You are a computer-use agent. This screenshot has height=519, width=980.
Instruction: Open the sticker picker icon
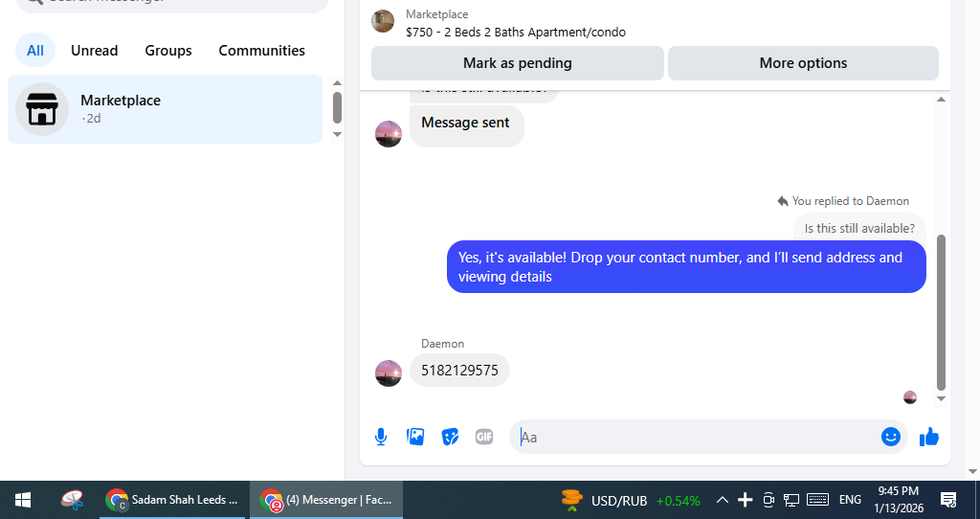(450, 437)
